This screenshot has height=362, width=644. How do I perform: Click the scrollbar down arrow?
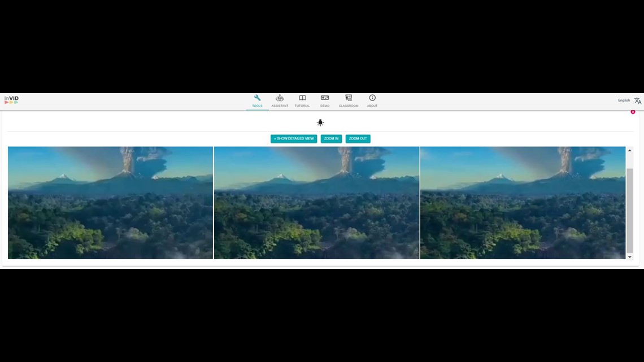pos(630,257)
